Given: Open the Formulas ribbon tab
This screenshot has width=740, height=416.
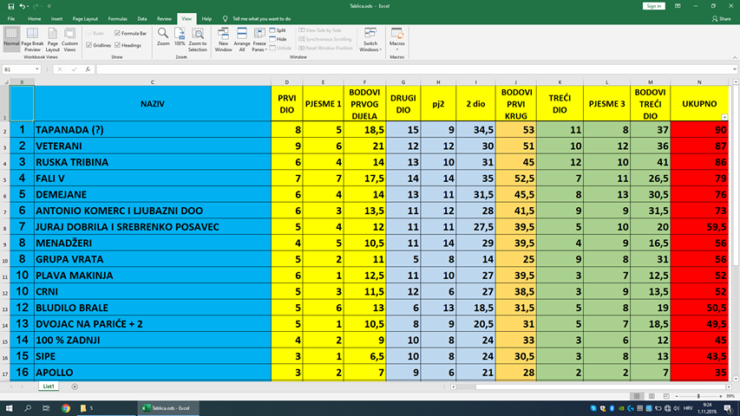Looking at the screenshot, I should point(117,18).
